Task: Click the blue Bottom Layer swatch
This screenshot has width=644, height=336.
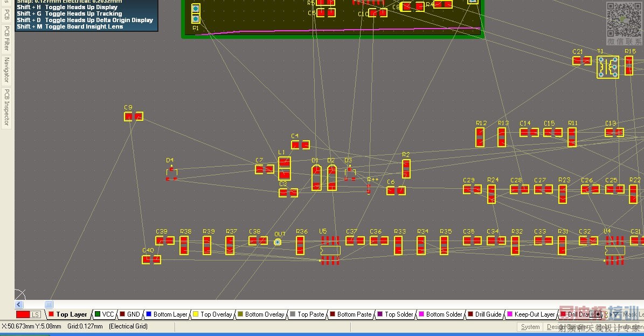Action: 149,314
